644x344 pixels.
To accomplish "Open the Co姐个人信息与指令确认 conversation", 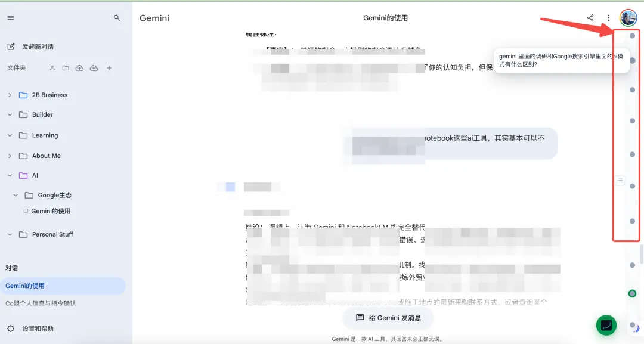I will 41,304.
